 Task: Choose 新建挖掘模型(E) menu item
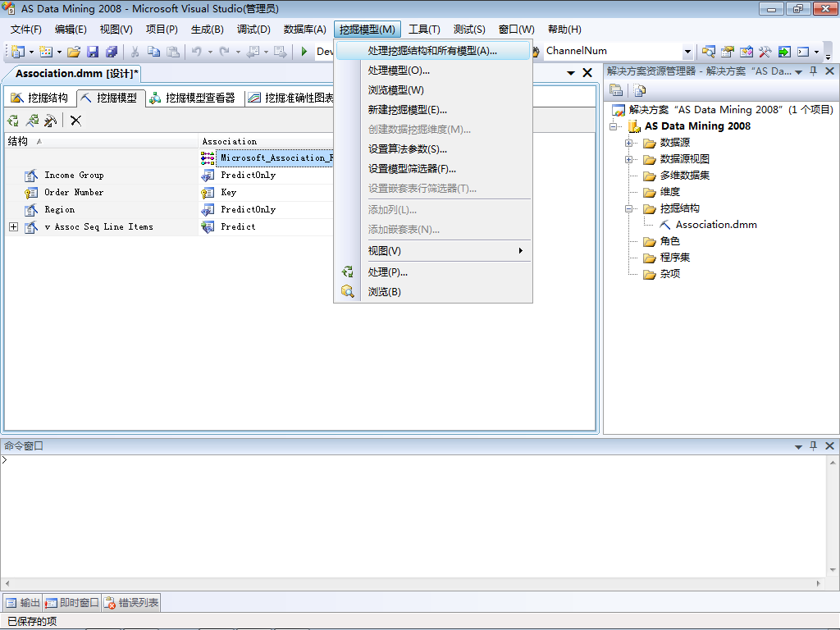click(433, 109)
